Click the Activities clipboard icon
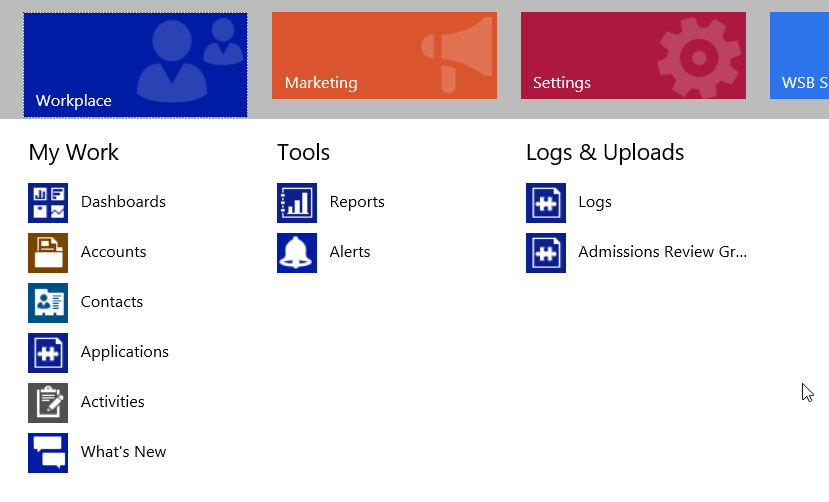 (x=48, y=403)
